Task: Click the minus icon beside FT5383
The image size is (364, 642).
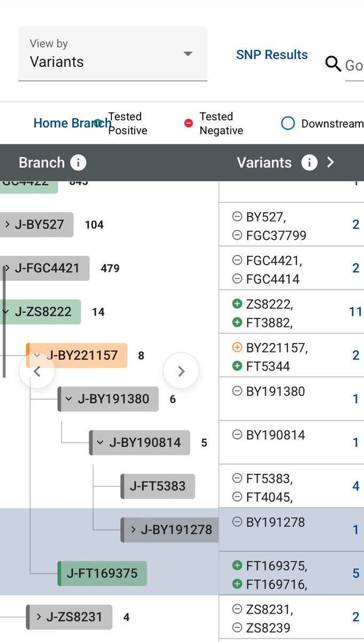Action: [237, 478]
